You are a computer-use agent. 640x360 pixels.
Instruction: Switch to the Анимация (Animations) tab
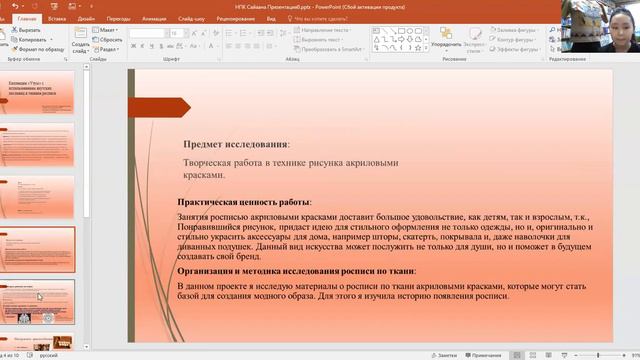coord(154,19)
